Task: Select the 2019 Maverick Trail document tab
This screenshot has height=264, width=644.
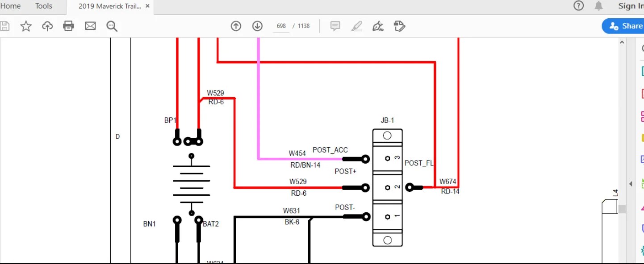Action: point(110,6)
